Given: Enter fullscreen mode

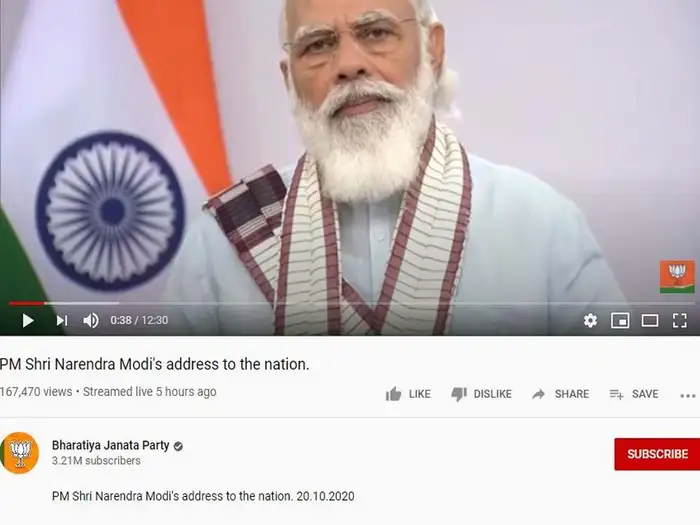Looking at the screenshot, I should pyautogui.click(x=679, y=321).
